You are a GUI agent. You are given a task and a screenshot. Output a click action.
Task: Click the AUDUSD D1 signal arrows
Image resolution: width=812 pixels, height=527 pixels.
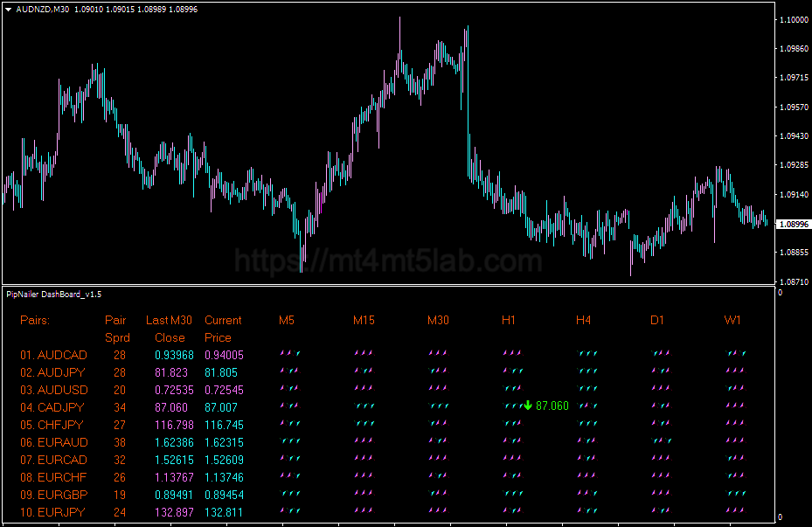661,388
